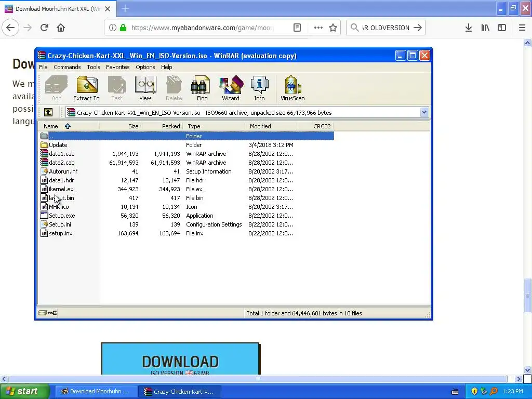This screenshot has width=532, height=399.
Task: Close the Download Moorhuhn Kart XXL tab
Action: [x=107, y=9]
